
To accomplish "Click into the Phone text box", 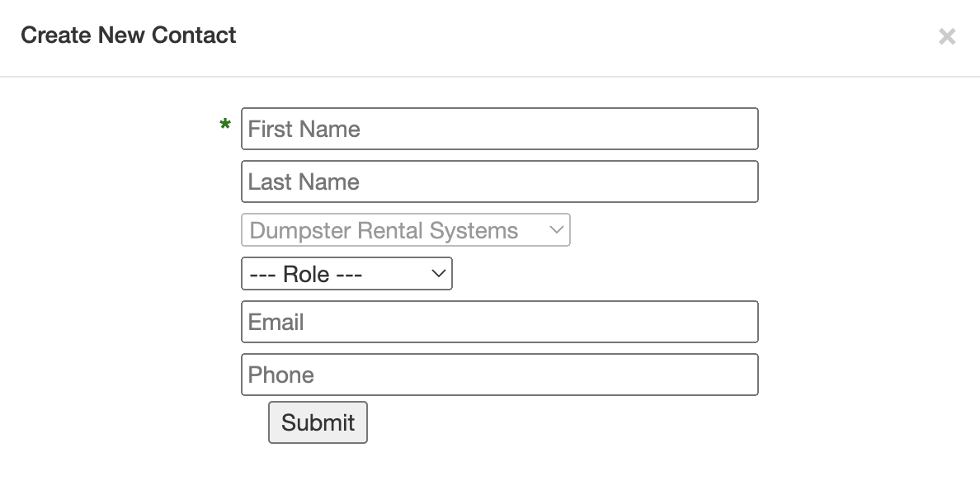I will [x=499, y=375].
